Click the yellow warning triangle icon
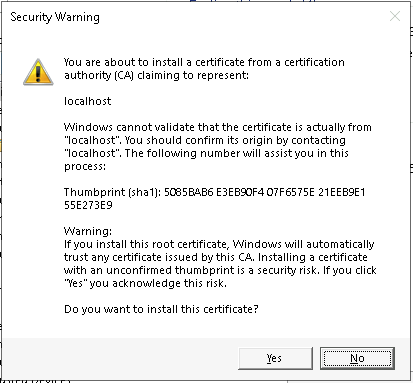The image size is (413, 383). pyautogui.click(x=38, y=72)
